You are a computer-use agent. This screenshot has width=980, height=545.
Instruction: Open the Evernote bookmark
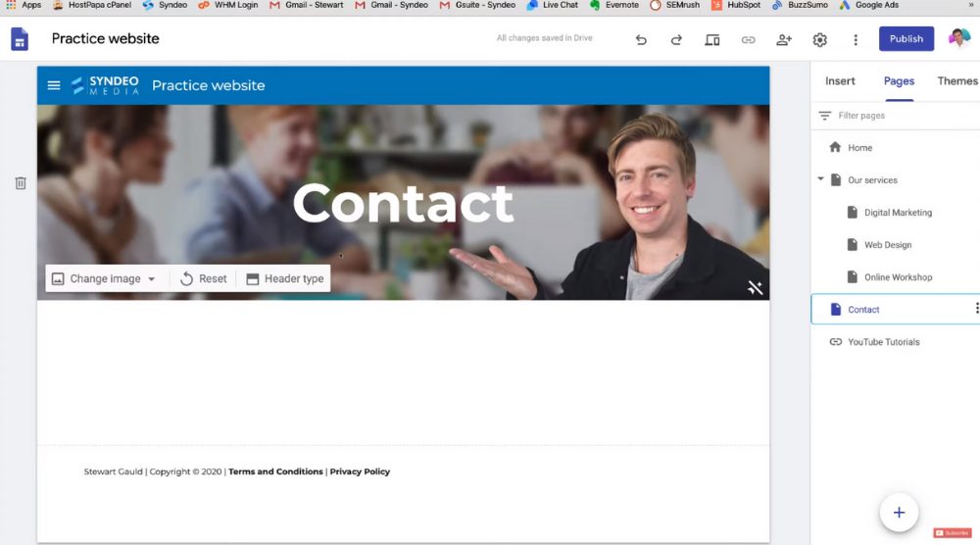tap(614, 5)
